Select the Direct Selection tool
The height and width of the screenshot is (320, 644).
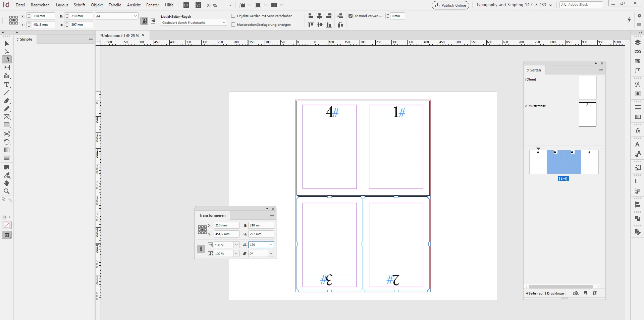(7, 52)
